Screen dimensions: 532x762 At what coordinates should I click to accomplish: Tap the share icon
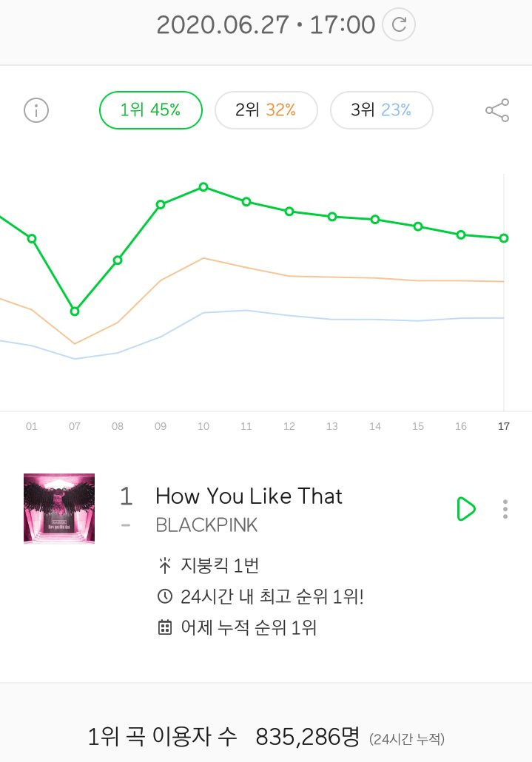click(497, 110)
